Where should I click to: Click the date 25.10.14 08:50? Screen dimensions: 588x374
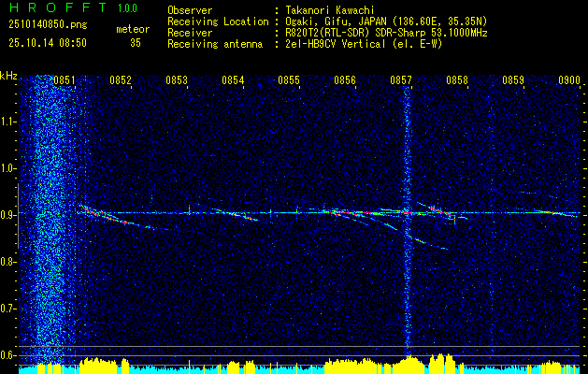(48, 43)
